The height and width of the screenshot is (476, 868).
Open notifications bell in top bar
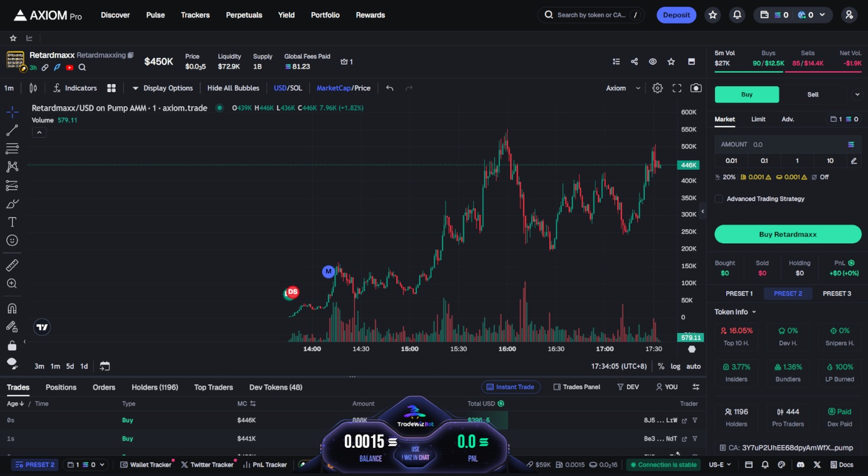(x=737, y=15)
